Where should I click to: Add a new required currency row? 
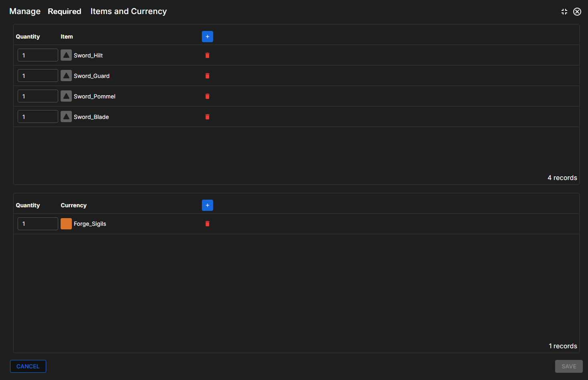pyautogui.click(x=207, y=205)
